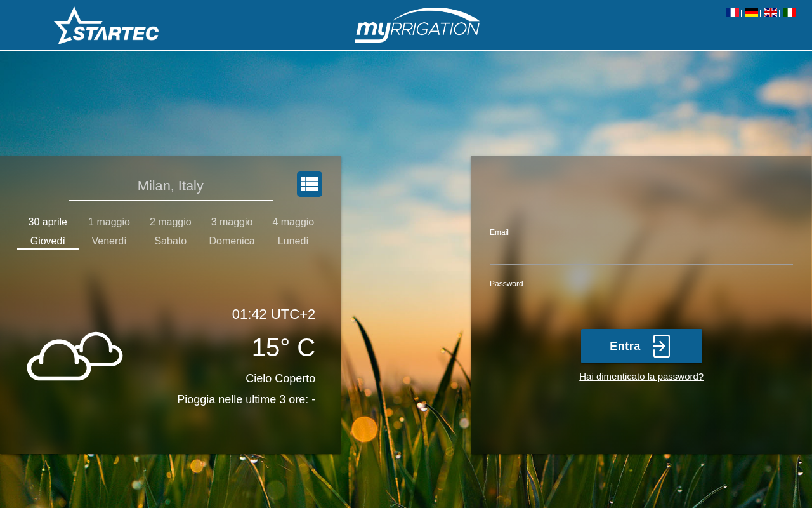Switch language to German flag

pos(752,12)
